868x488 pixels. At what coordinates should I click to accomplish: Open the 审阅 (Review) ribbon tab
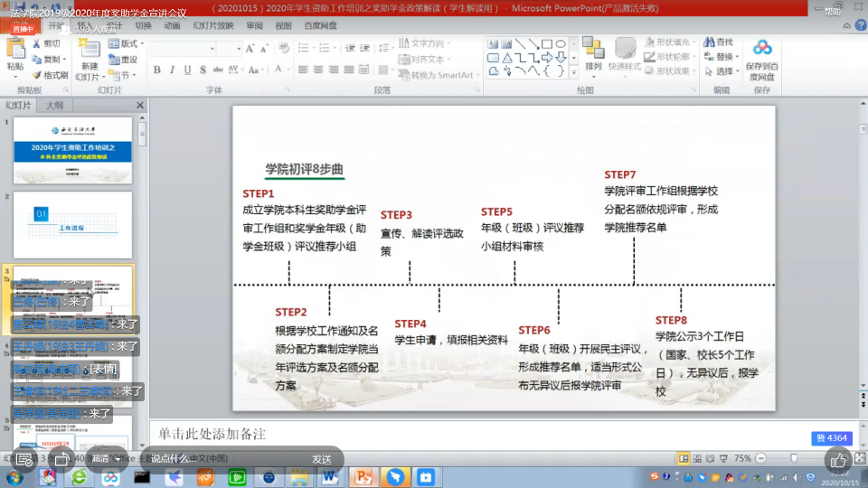tap(254, 25)
